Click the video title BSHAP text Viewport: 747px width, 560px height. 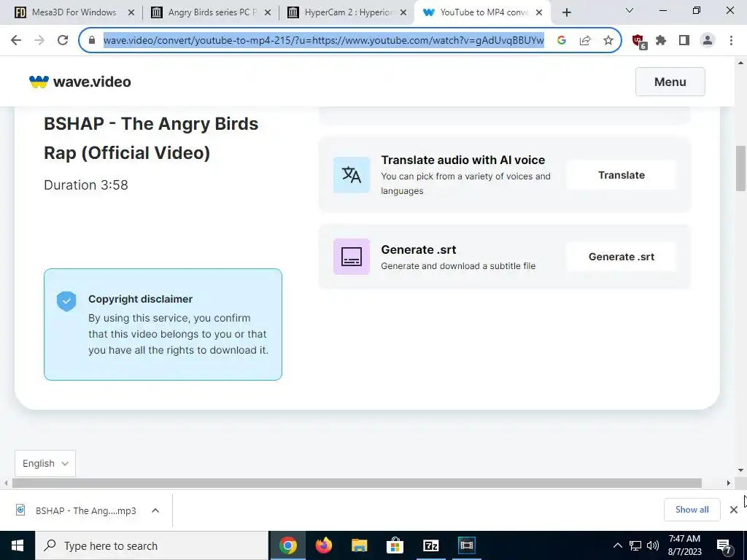tap(151, 138)
